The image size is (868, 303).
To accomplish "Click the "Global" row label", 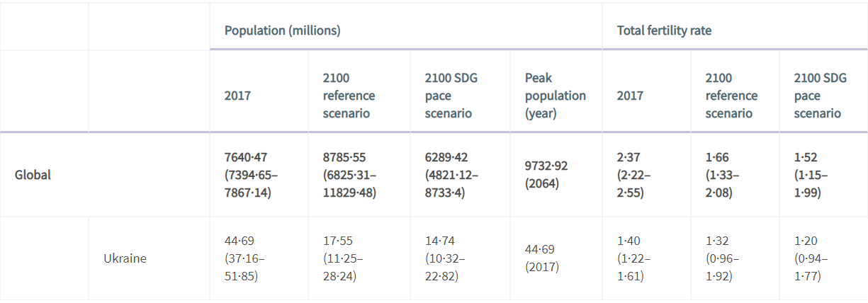I will (33, 175).
